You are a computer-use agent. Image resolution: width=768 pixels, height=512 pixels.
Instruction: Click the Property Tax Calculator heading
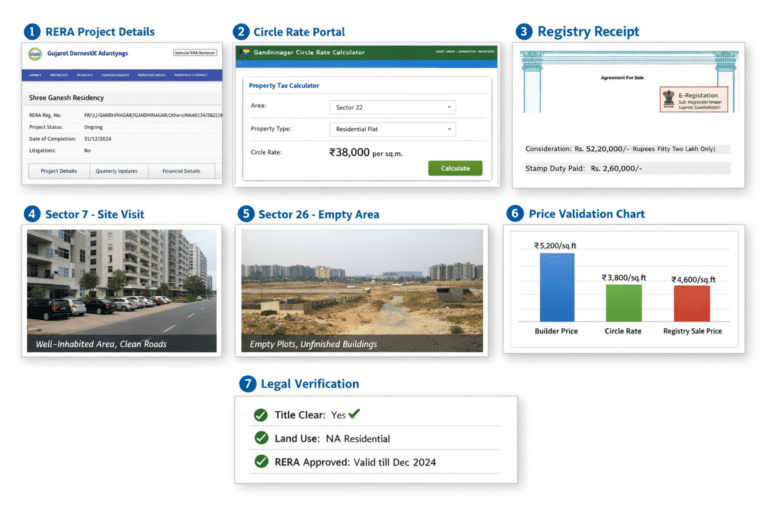[x=284, y=85]
